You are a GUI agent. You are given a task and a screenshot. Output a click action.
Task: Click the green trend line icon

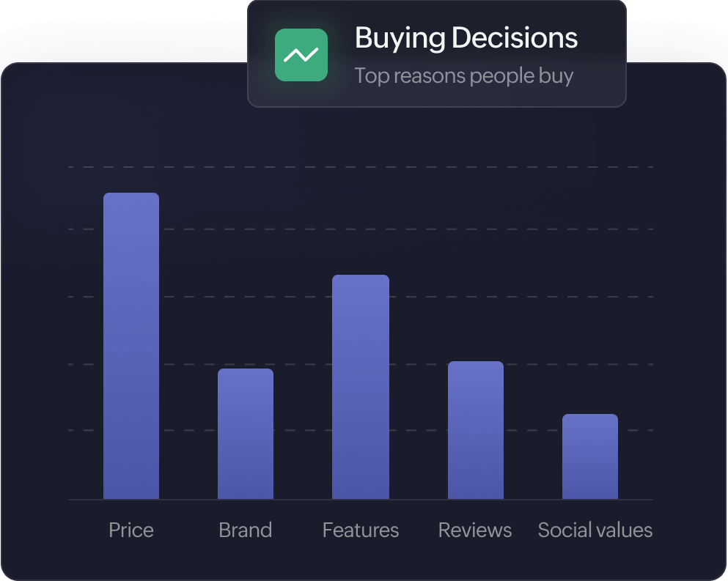(301, 55)
